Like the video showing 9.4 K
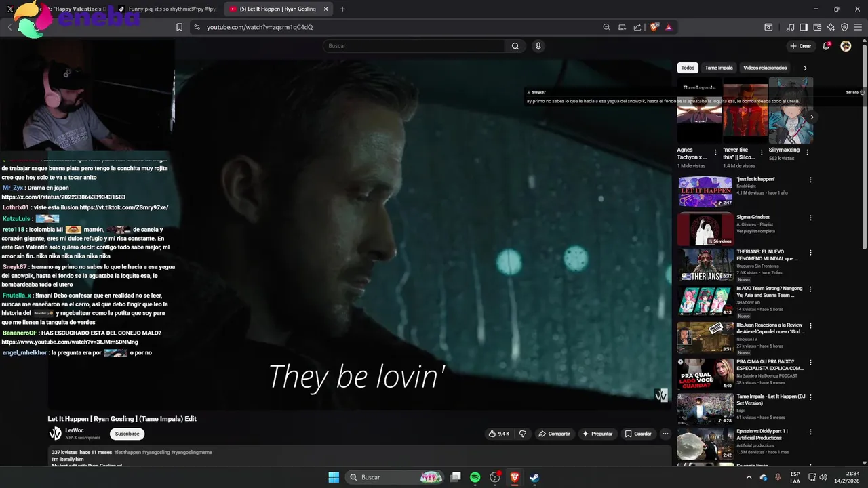 pyautogui.click(x=499, y=434)
